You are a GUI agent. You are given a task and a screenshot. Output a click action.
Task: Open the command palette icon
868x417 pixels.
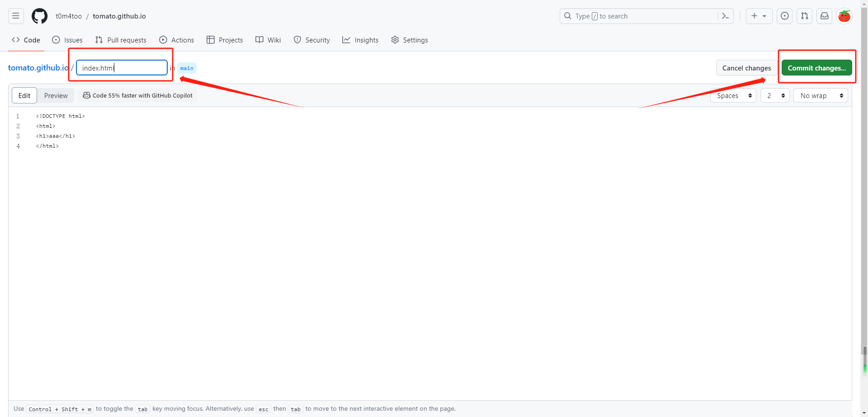(x=725, y=16)
